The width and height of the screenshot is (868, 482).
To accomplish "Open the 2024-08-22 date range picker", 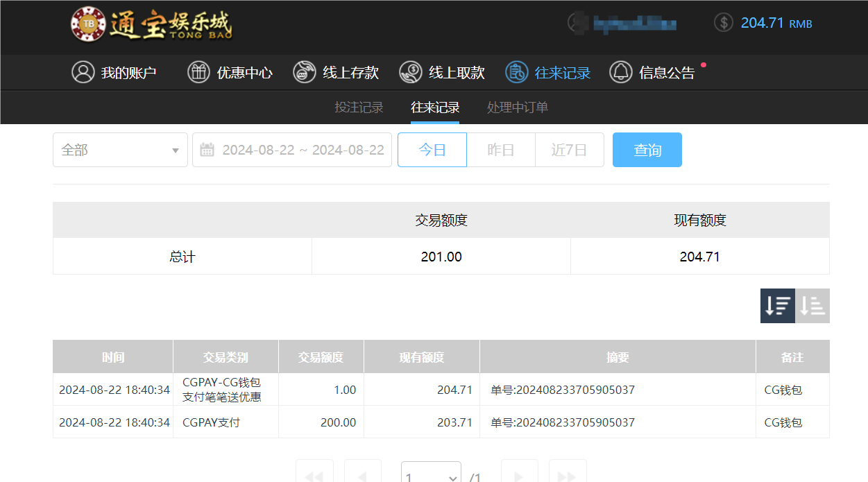I will (298, 149).
